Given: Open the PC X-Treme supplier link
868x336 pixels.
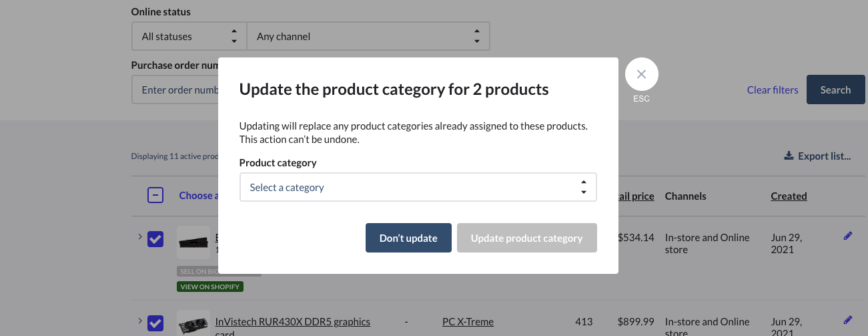Looking at the screenshot, I should pyautogui.click(x=468, y=322).
